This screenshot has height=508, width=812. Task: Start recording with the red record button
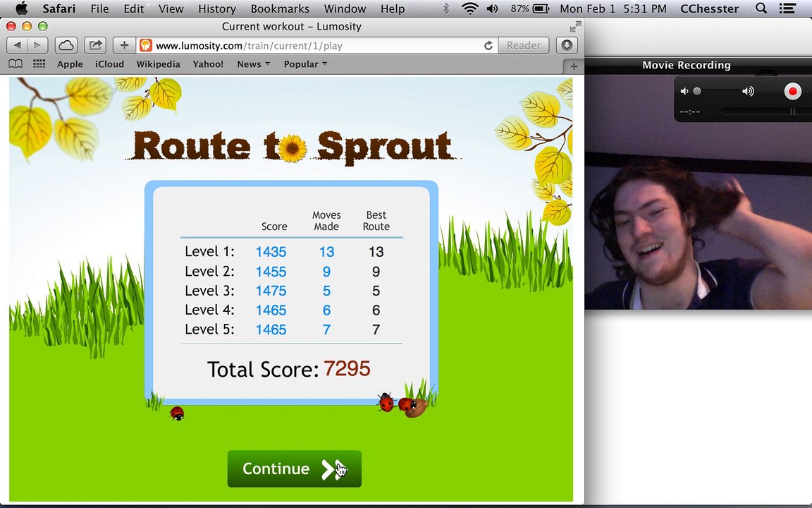pyautogui.click(x=792, y=91)
